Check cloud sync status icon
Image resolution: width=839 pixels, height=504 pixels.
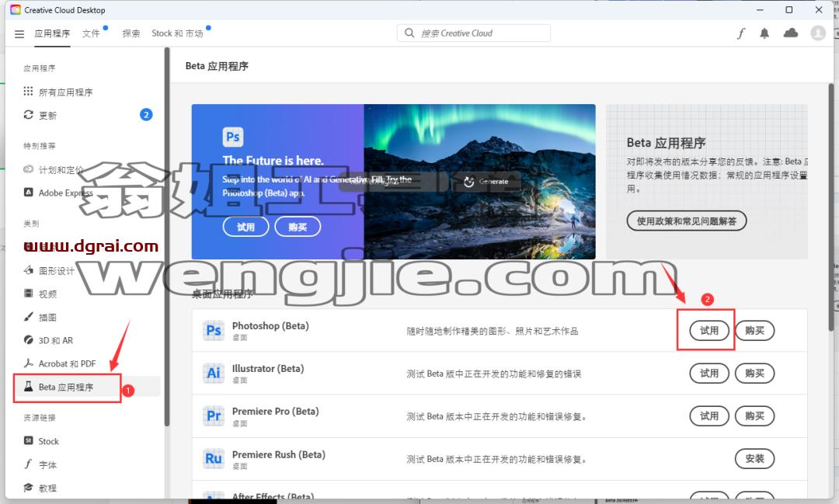790,33
